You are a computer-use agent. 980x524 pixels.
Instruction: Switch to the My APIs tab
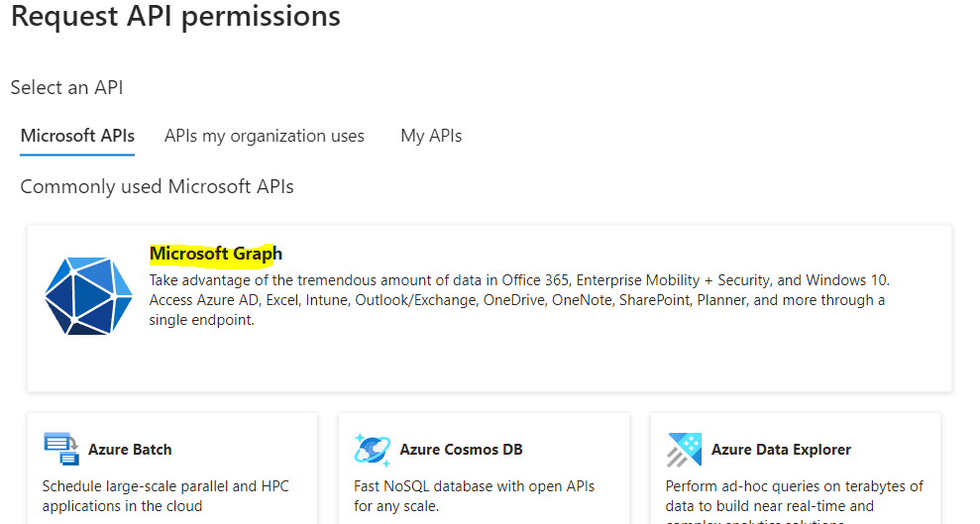[431, 136]
